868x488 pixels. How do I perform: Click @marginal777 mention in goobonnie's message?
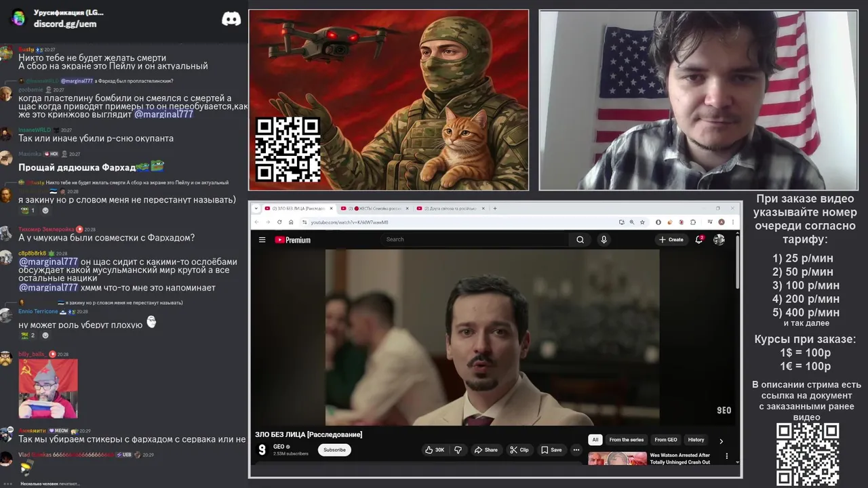pos(164,115)
